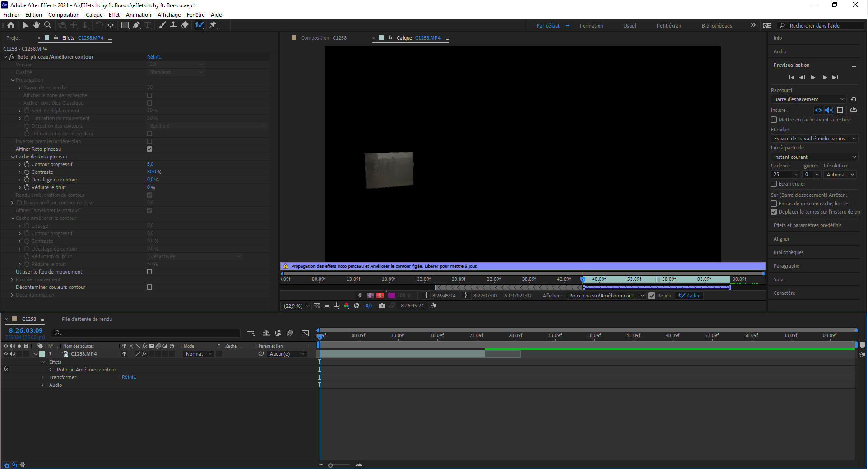Open the viewer magnification (22,9 %) dropdown
The image size is (868, 469).
(297, 306)
